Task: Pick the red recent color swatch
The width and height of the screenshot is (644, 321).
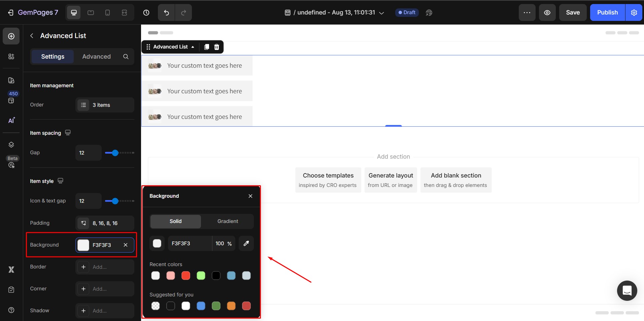Action: click(x=186, y=276)
